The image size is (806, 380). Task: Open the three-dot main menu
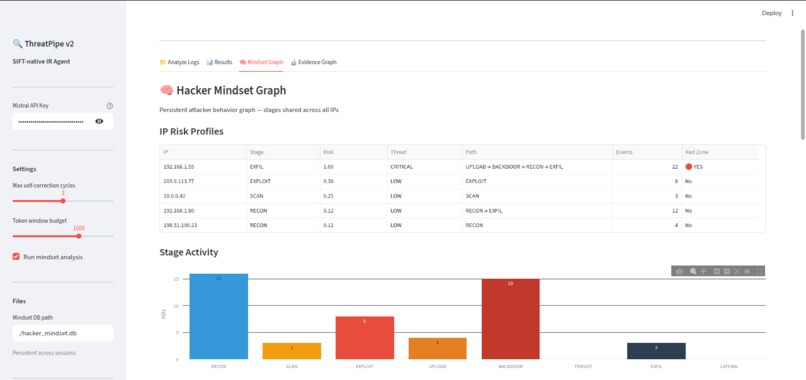coord(792,13)
